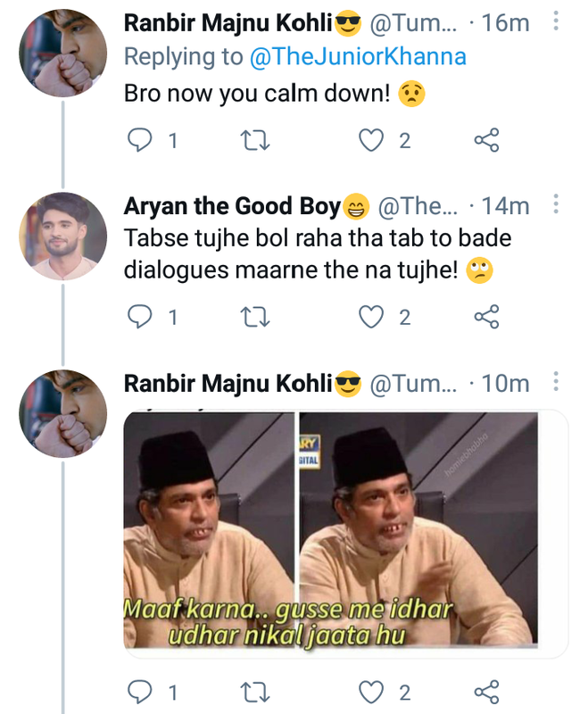The height and width of the screenshot is (714, 588).
Task: Reply to the "Bro now you calm down!" tweet
Action: 141,140
